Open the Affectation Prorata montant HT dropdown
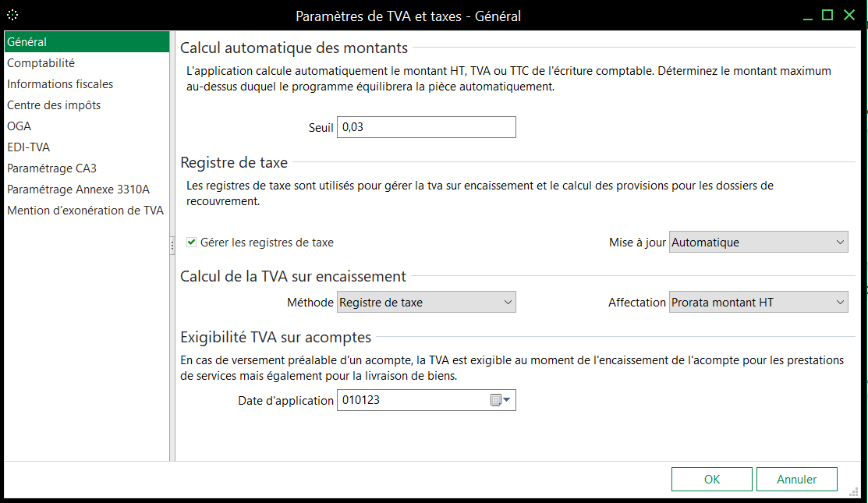The image size is (868, 503). pos(758,302)
